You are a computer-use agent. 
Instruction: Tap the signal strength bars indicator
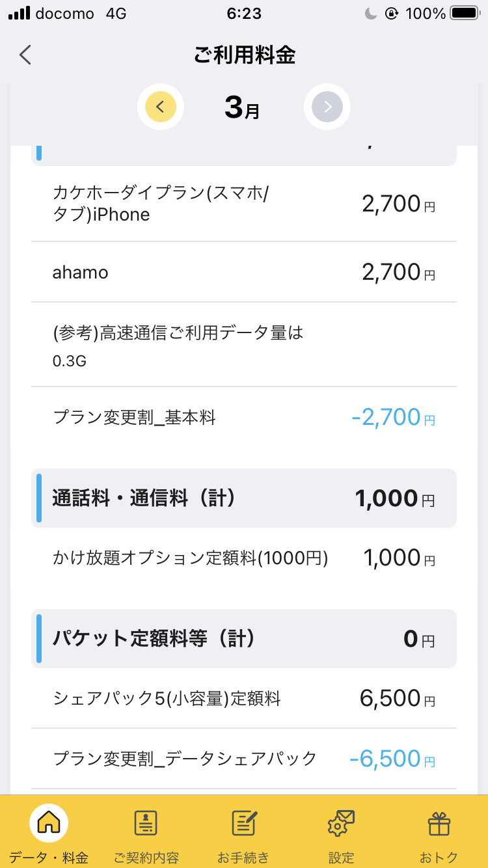[x=18, y=14]
